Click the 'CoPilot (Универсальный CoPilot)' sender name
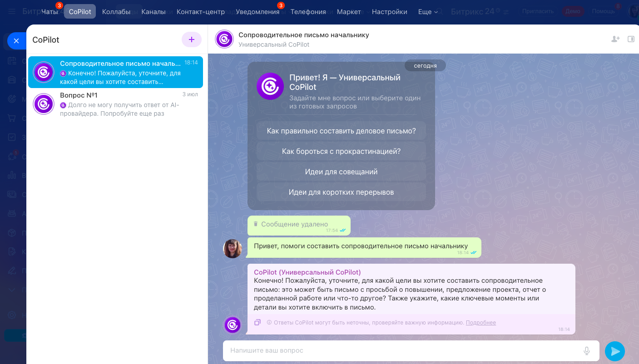The image size is (639, 364). [x=307, y=272]
